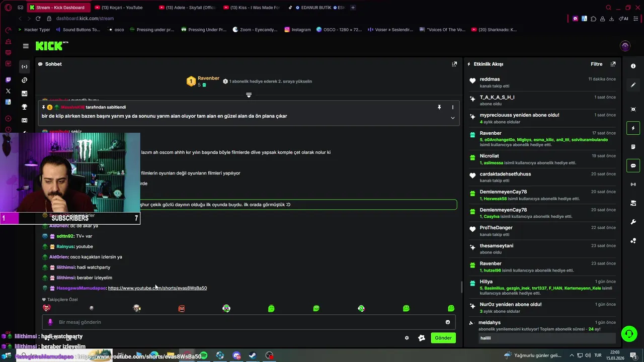Open T_A_K_A_S_H_I subscription event
This screenshot has height=362, width=644.
pos(542,100)
